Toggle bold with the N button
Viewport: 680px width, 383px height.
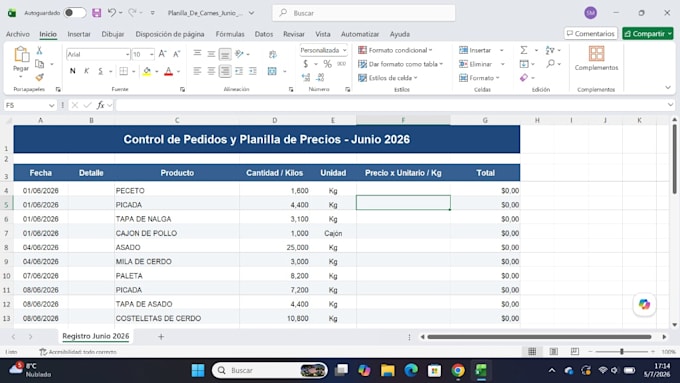[x=72, y=71]
